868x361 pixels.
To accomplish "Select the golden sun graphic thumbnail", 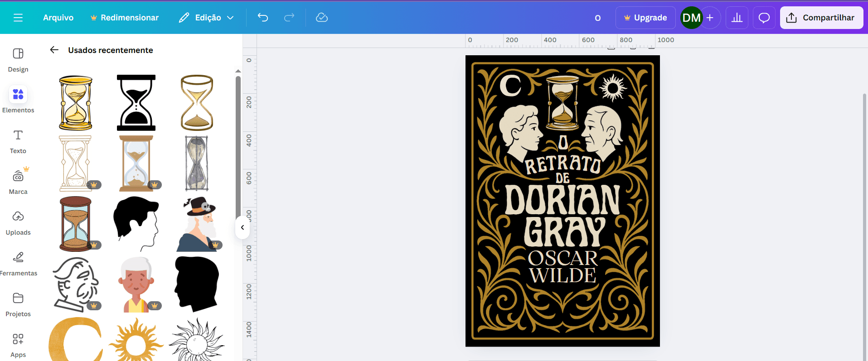I will tap(136, 341).
